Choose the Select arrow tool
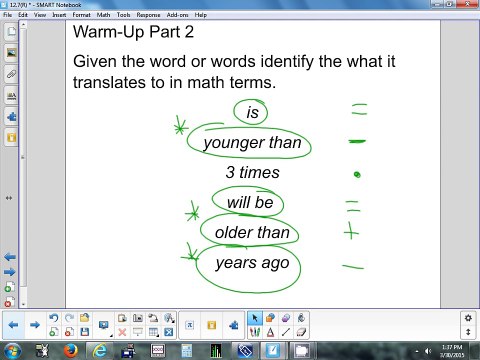The image size is (480, 360). 255,318
